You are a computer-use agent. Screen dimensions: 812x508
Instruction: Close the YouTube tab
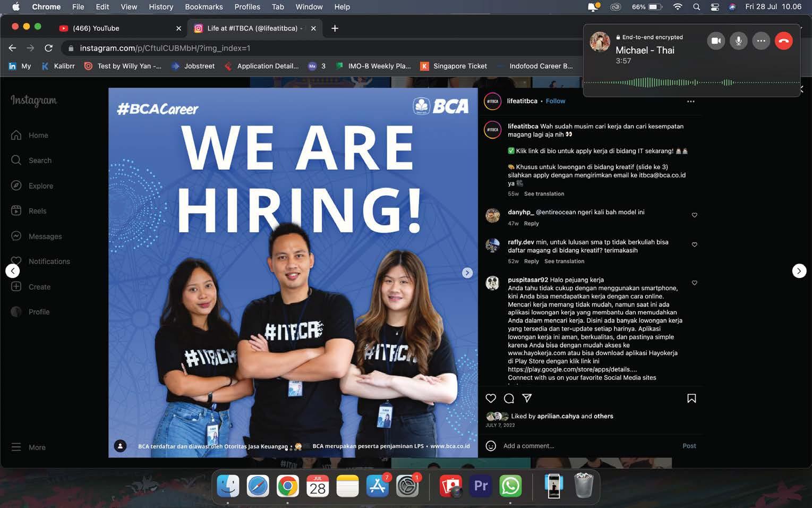point(178,29)
